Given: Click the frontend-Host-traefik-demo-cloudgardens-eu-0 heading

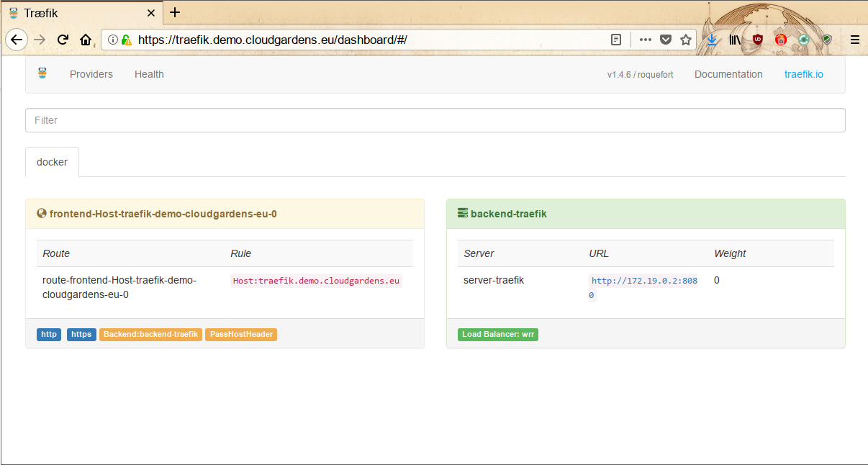Looking at the screenshot, I should (163, 214).
